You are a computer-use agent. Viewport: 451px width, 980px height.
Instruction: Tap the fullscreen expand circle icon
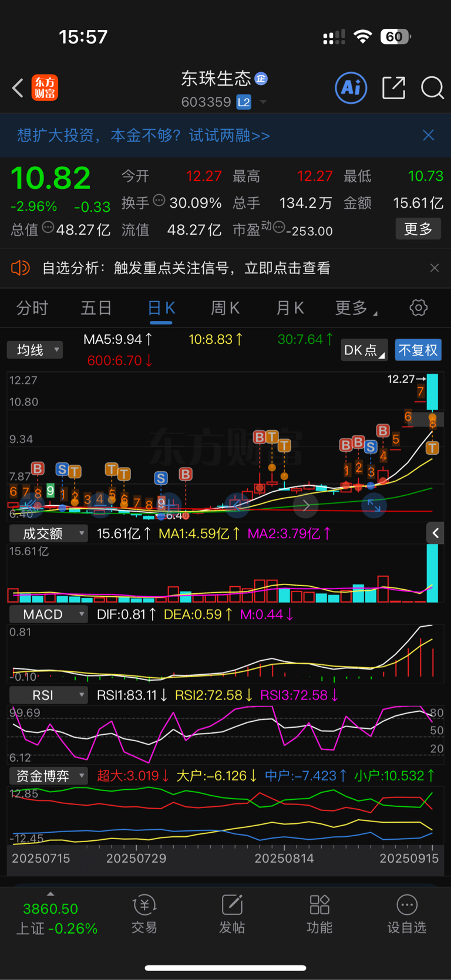(x=374, y=505)
